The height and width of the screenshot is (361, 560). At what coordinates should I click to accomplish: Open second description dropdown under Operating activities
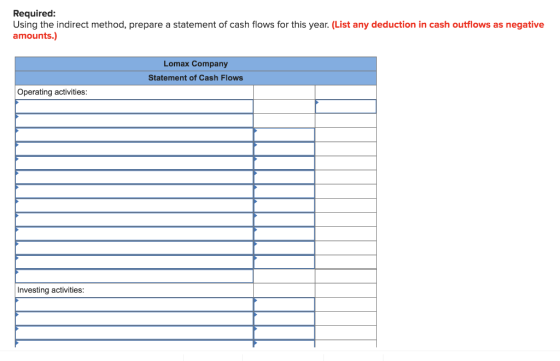coord(134,121)
